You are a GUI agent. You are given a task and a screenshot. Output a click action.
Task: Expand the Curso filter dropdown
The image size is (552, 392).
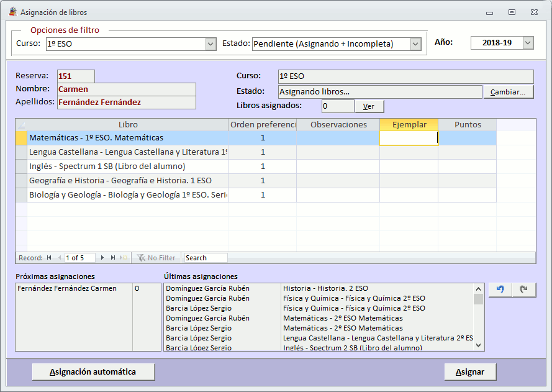[x=210, y=44]
